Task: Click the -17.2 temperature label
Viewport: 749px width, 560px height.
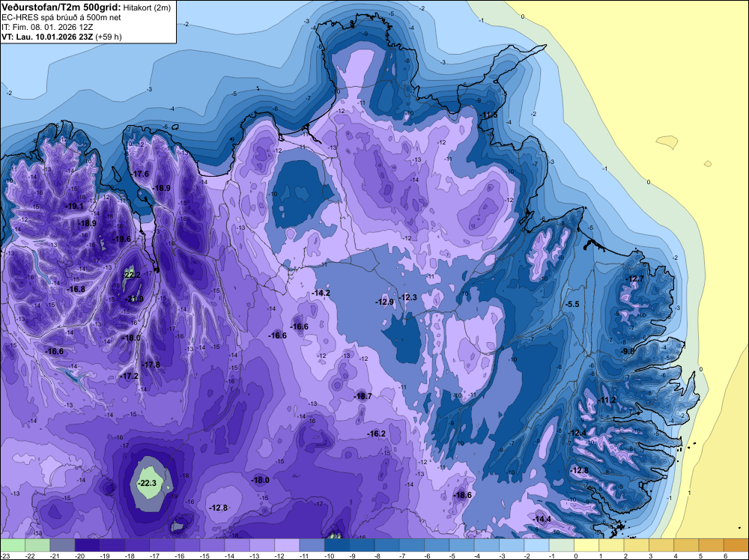Action: [x=129, y=376]
